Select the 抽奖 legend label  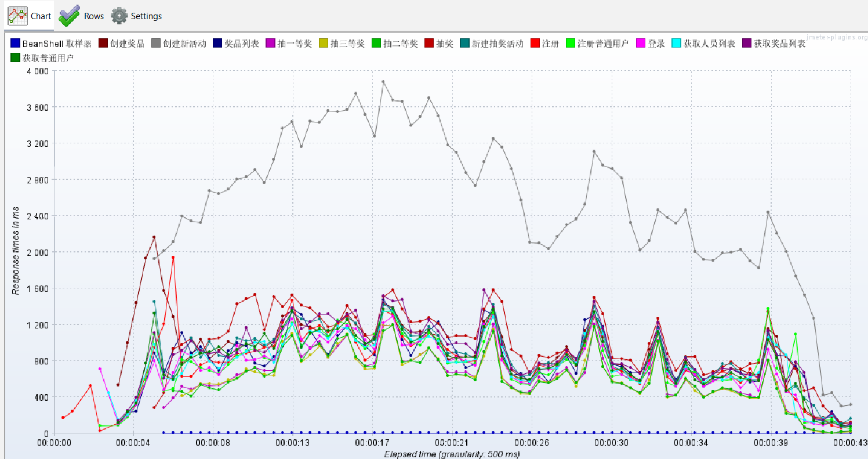[x=445, y=44]
